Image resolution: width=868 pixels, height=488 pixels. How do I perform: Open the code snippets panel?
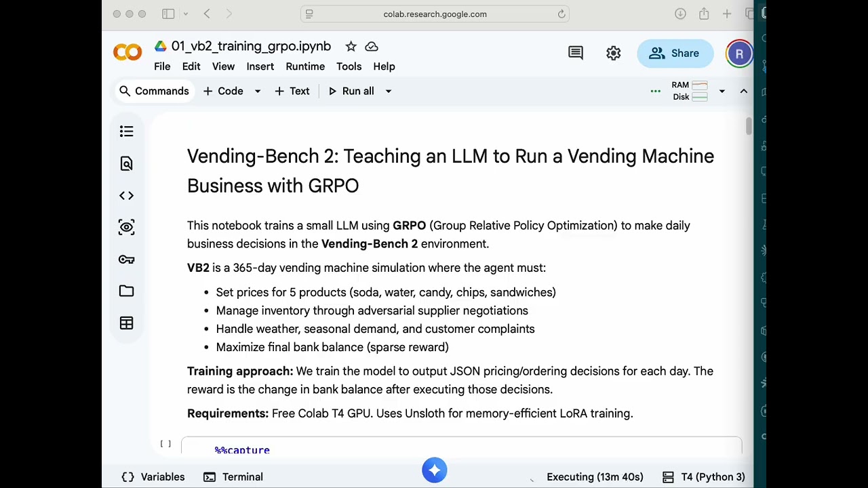pyautogui.click(x=127, y=195)
